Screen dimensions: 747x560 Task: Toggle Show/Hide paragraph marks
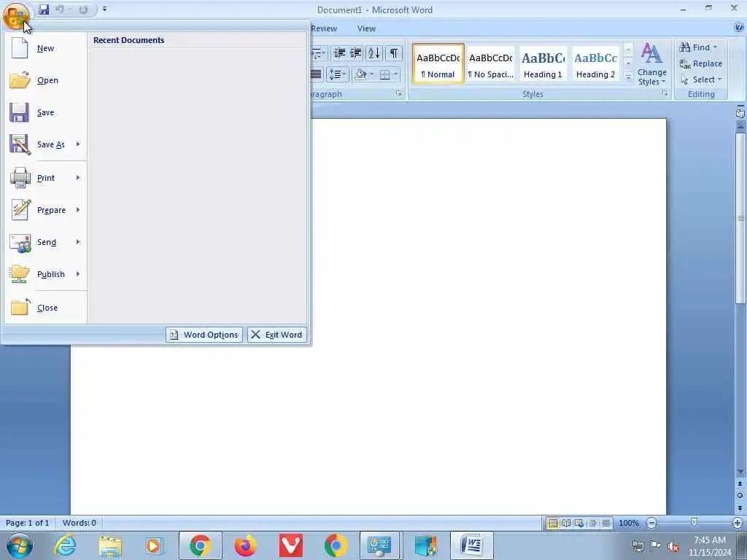coord(393,52)
